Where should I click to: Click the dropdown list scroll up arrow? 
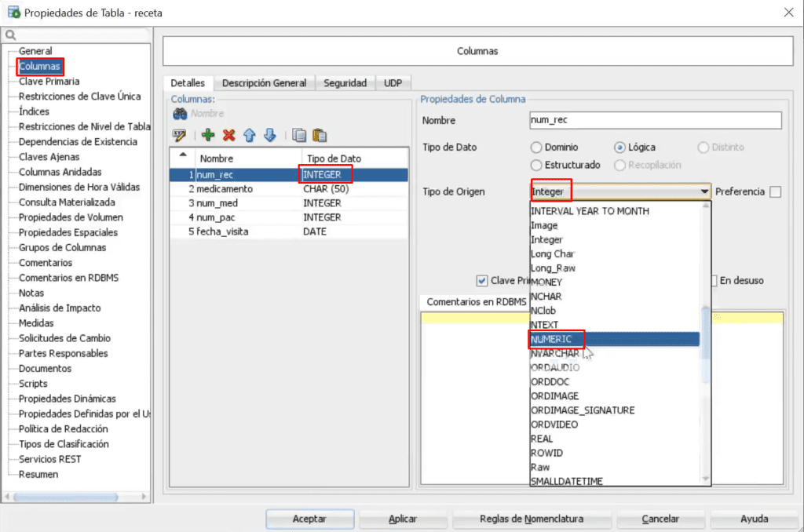(706, 206)
